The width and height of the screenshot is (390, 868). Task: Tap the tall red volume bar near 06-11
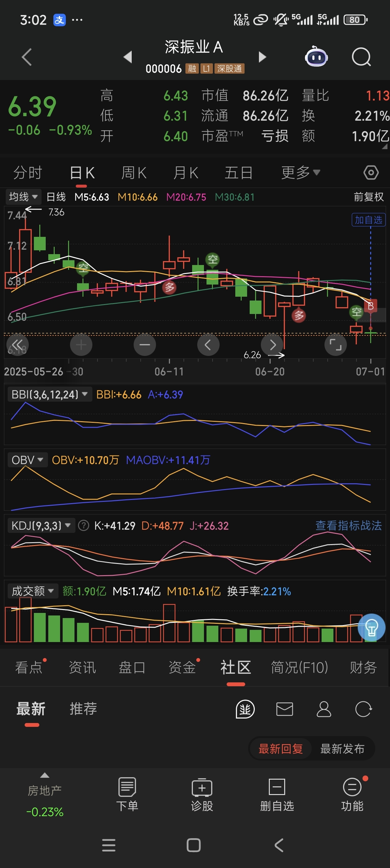tap(169, 623)
